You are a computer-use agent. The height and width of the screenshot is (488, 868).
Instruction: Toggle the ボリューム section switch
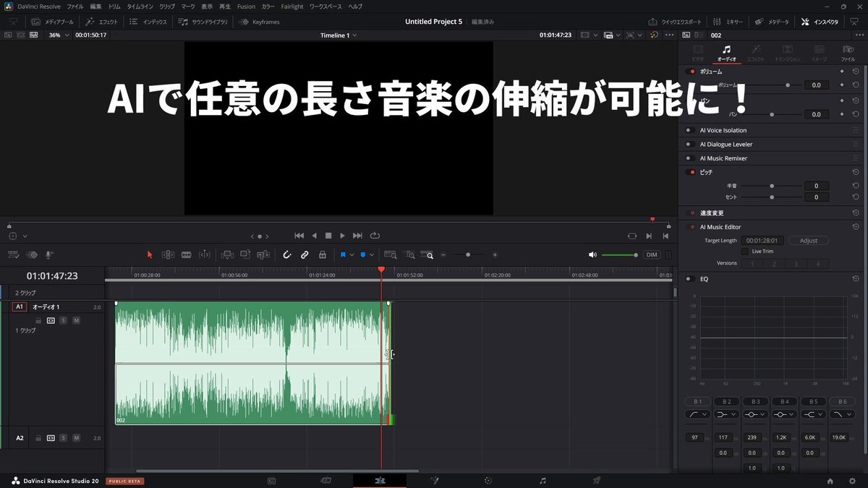691,72
